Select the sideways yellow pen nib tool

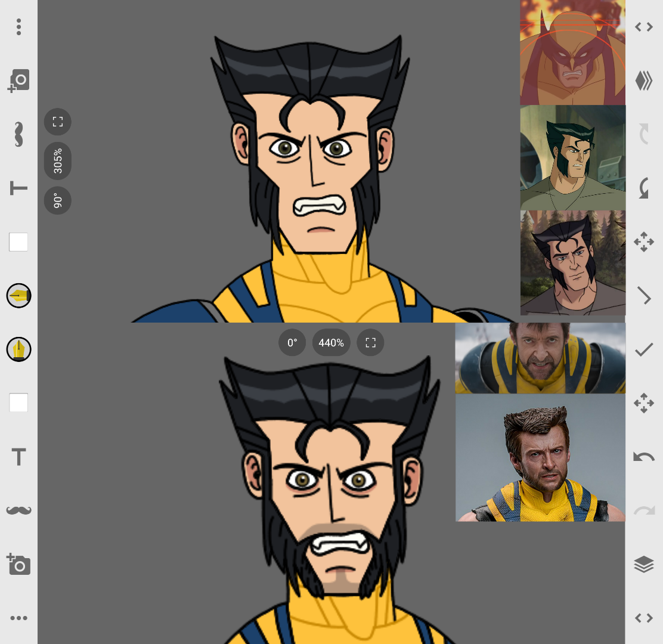coord(18,296)
